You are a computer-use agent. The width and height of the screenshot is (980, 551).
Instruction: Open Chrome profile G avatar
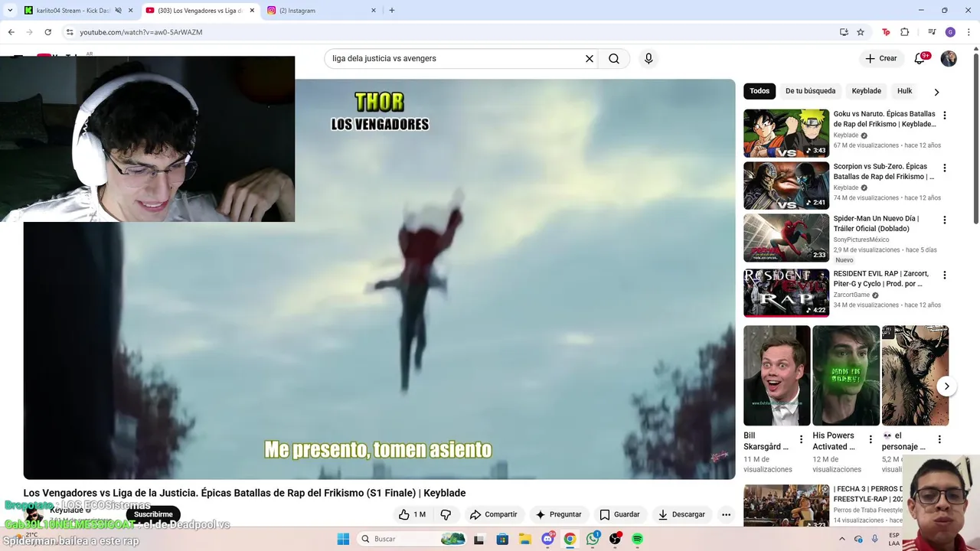pyautogui.click(x=950, y=32)
